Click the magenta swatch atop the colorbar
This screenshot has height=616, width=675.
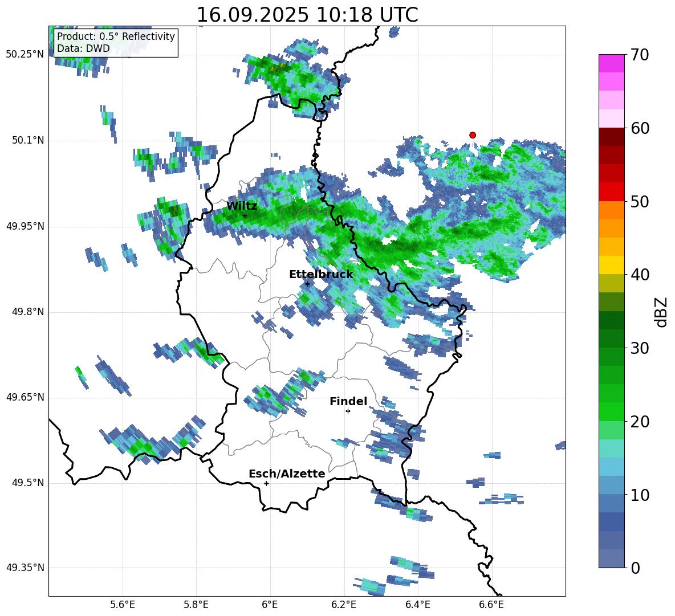(611, 63)
